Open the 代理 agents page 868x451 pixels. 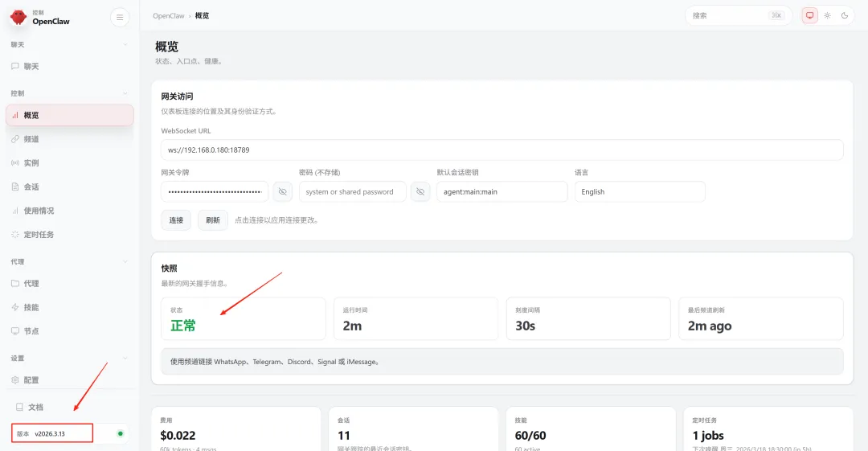pyautogui.click(x=70, y=283)
